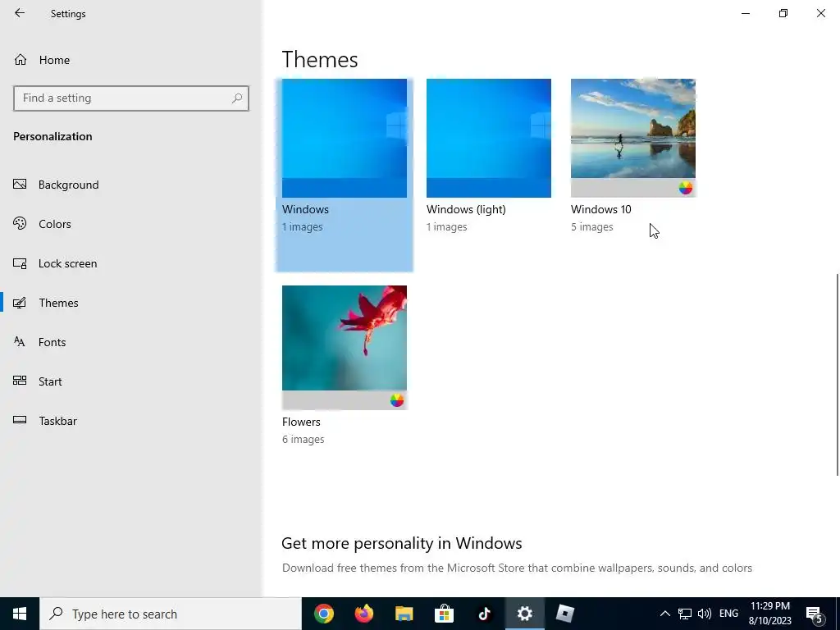Click the magnifier icon in Find a setting
The image size is (840, 630).
[237, 98]
